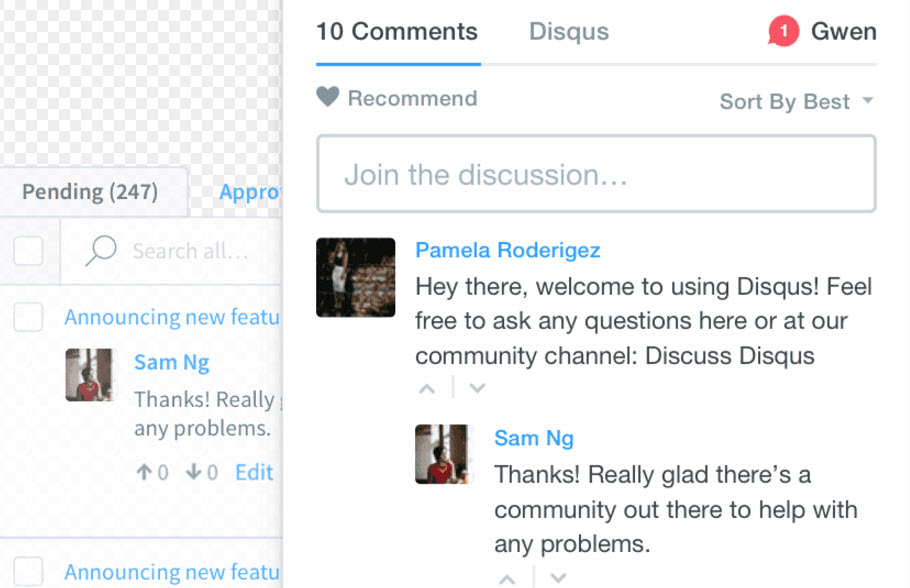Screen dimensions: 910x588
Task: Click Edit on Sam Ng's moderation comment
Action: [254, 472]
